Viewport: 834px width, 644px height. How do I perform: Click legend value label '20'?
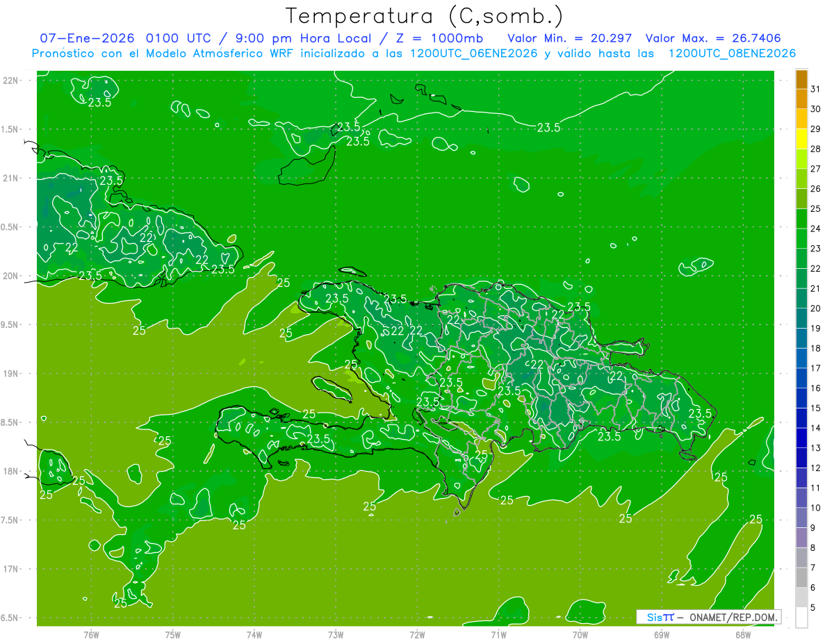click(x=815, y=308)
